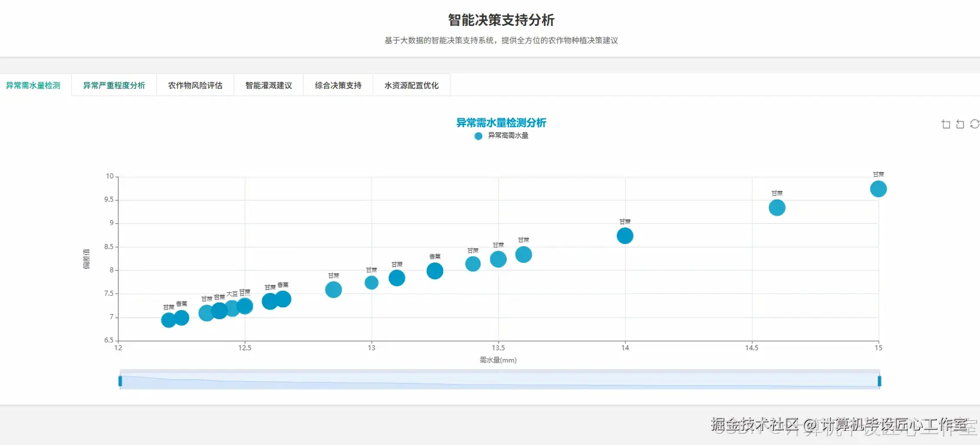The height and width of the screenshot is (445, 980).
Task: Open the 异常严重程度分析 tab
Action: point(114,85)
